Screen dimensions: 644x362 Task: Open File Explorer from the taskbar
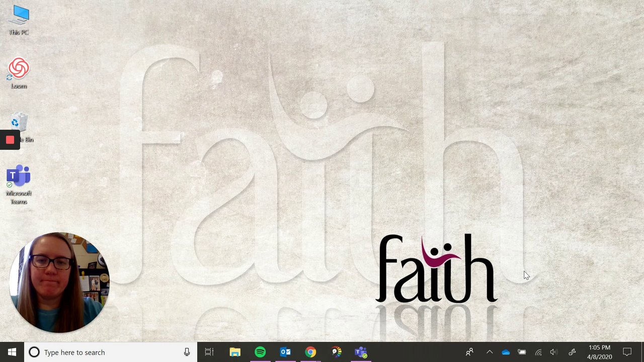point(235,352)
